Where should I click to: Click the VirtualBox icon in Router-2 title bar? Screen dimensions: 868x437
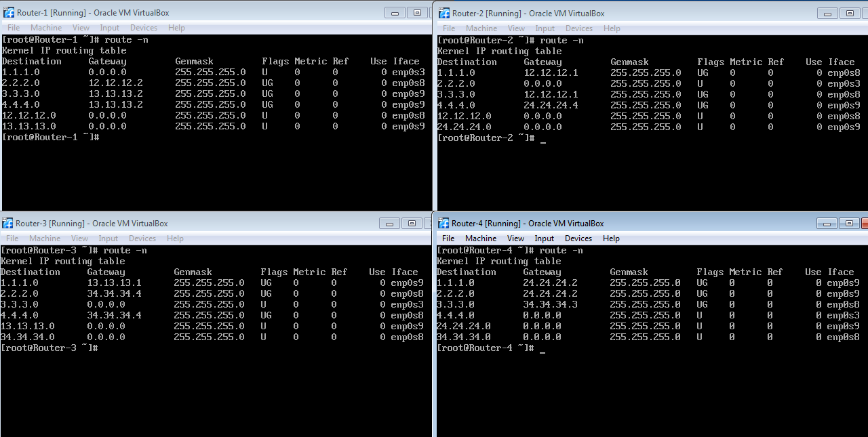click(x=444, y=14)
